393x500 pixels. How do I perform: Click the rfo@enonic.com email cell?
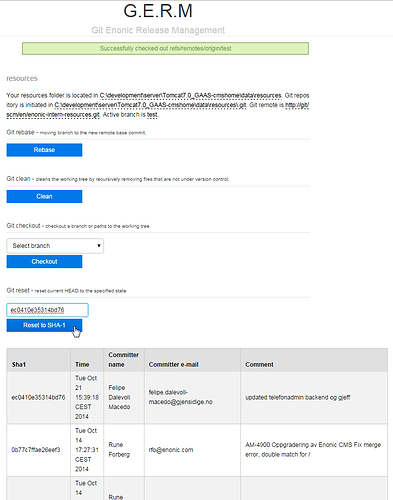[171, 450]
